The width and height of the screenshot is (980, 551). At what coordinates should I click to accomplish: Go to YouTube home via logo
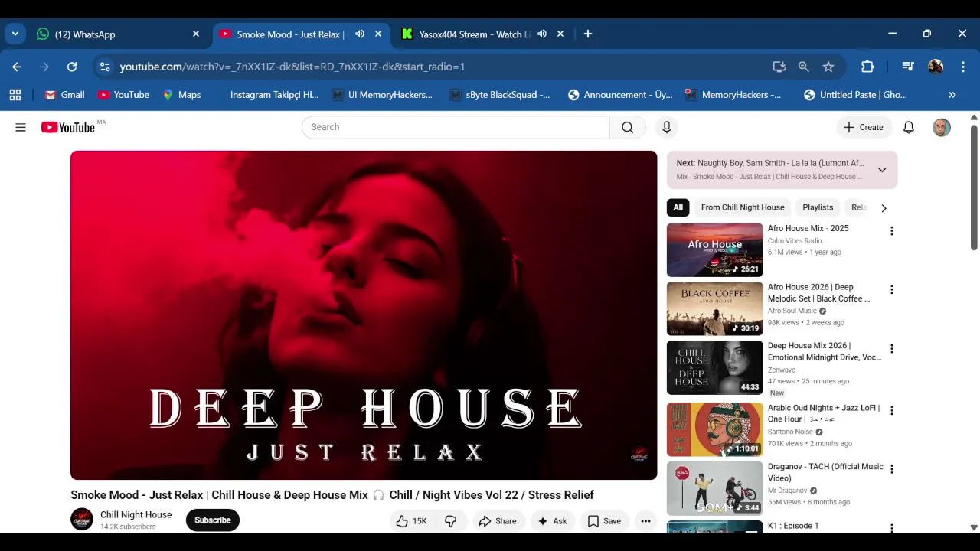tap(68, 127)
